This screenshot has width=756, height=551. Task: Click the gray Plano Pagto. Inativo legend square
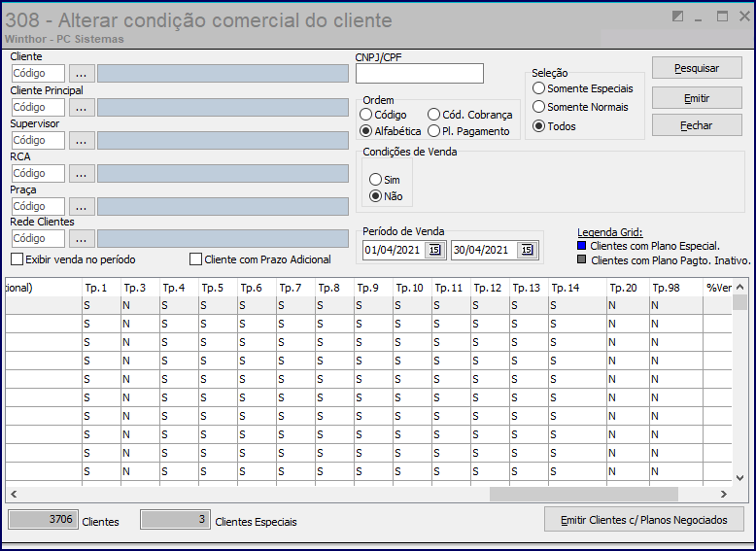coord(581,259)
